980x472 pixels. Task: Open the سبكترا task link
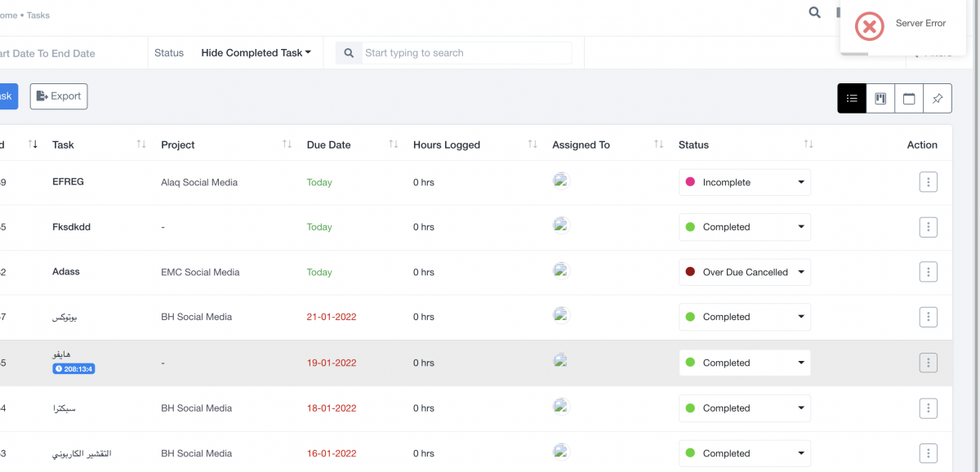click(x=64, y=408)
